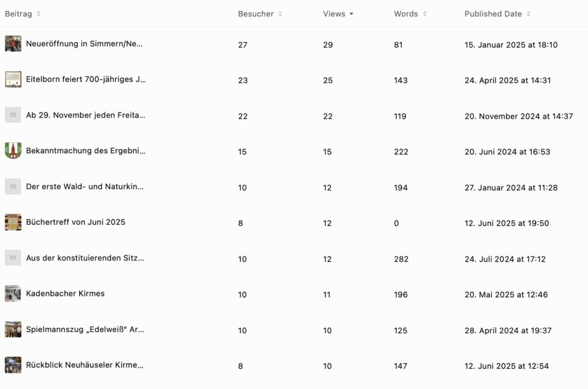Sort the table by Beitrag column

38,14
